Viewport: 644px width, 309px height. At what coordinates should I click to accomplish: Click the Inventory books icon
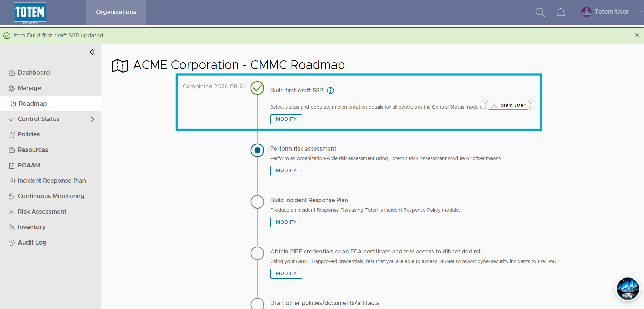click(12, 227)
